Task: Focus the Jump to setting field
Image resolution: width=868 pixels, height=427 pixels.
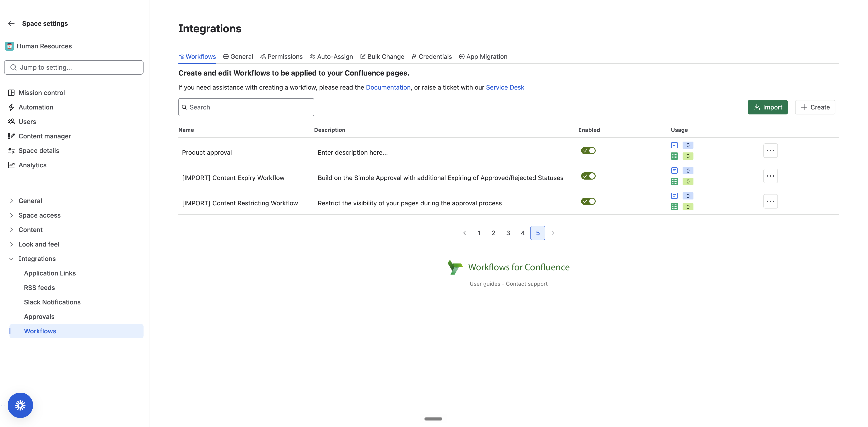Action: click(x=74, y=67)
